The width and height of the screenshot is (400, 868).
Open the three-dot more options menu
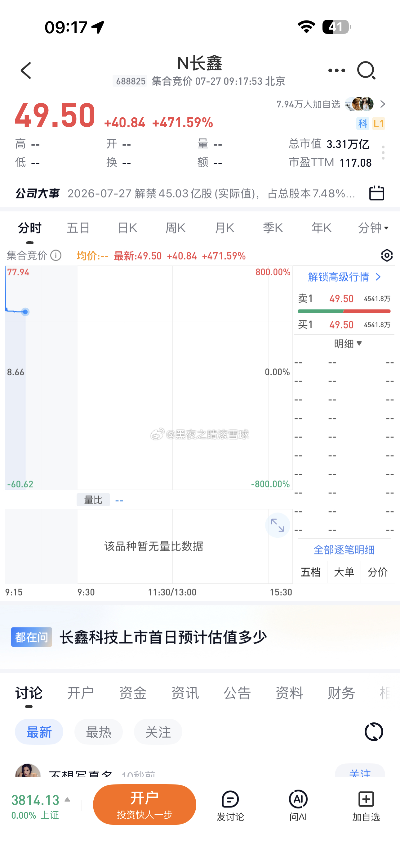(336, 70)
